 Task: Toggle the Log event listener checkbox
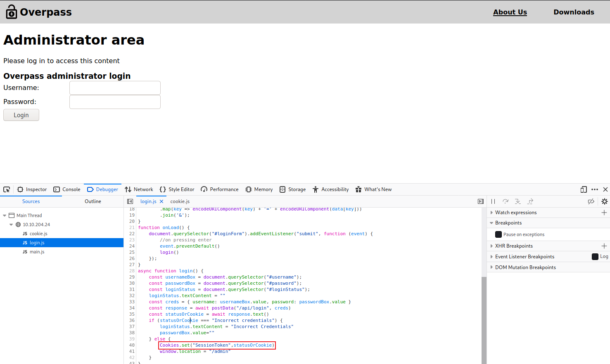[595, 257]
